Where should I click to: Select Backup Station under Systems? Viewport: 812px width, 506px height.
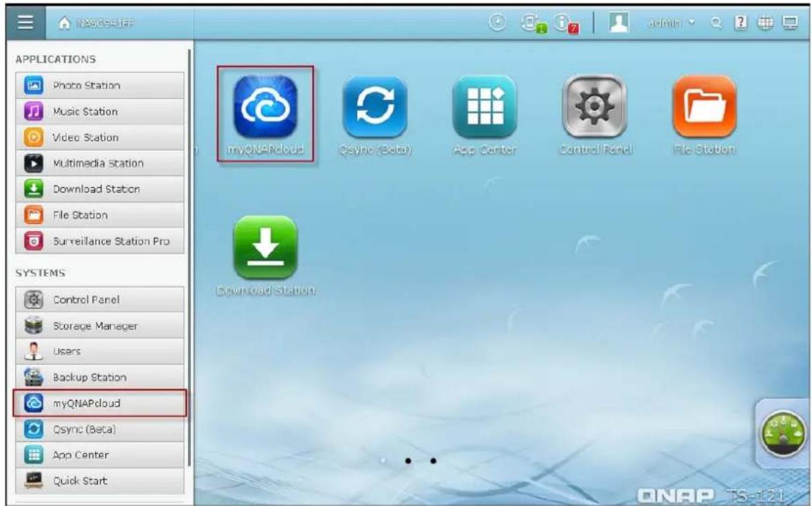(100, 377)
